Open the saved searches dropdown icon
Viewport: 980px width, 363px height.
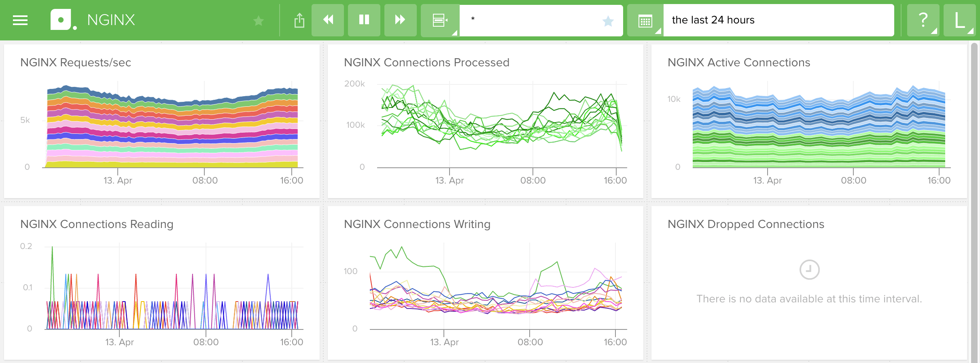pos(440,20)
